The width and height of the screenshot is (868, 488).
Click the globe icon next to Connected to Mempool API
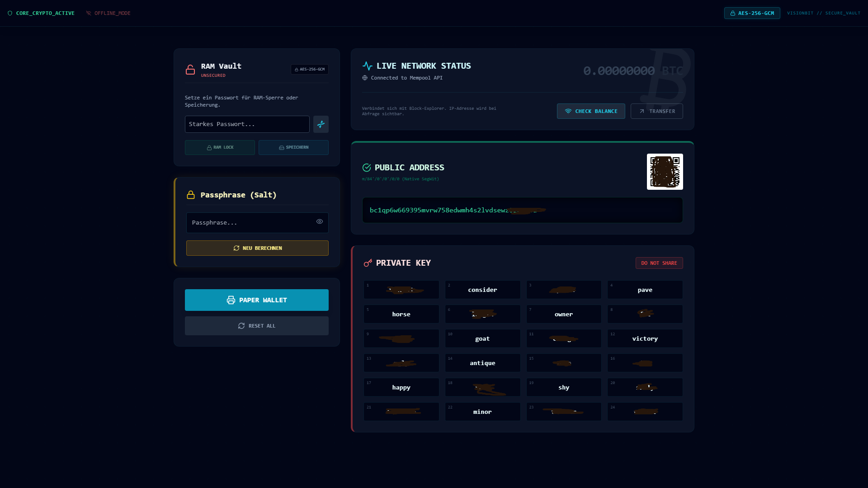tap(364, 78)
